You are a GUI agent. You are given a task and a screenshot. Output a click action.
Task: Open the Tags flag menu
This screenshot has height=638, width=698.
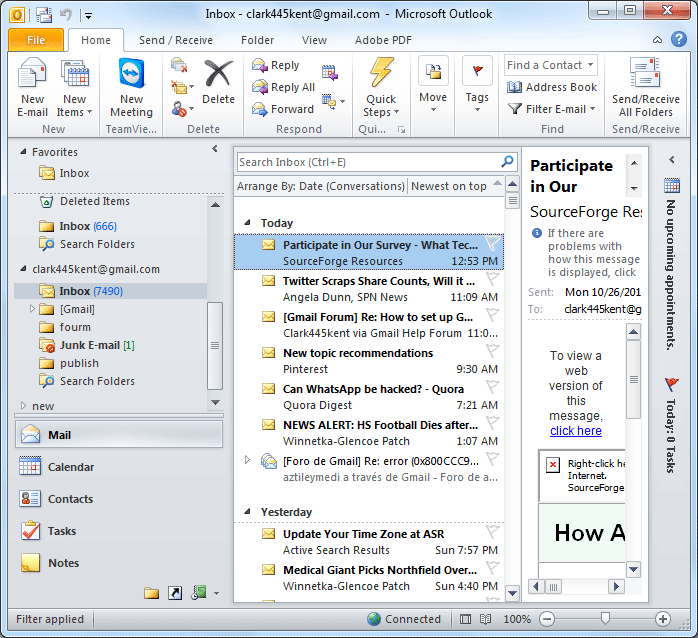pos(477,85)
